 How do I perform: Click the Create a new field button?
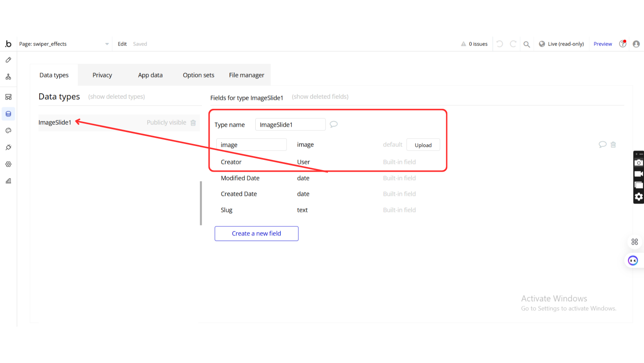[x=256, y=233]
